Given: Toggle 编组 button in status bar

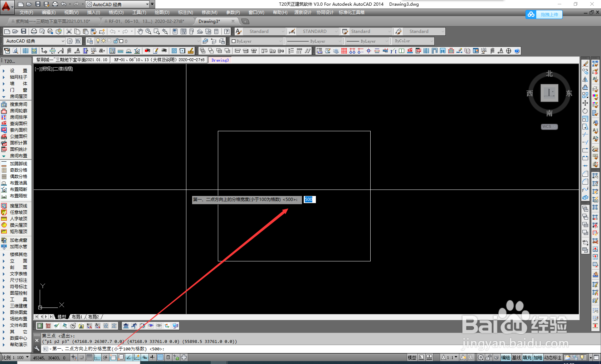Looking at the screenshot, I should pyautogui.click(x=505, y=358).
